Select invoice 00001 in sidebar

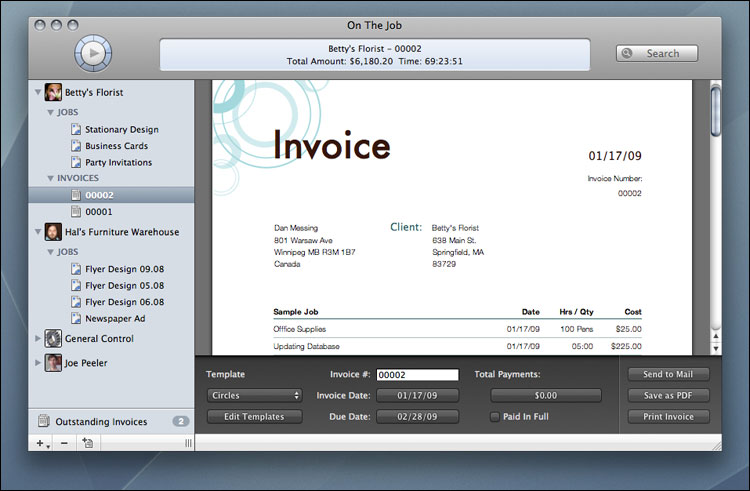point(99,212)
